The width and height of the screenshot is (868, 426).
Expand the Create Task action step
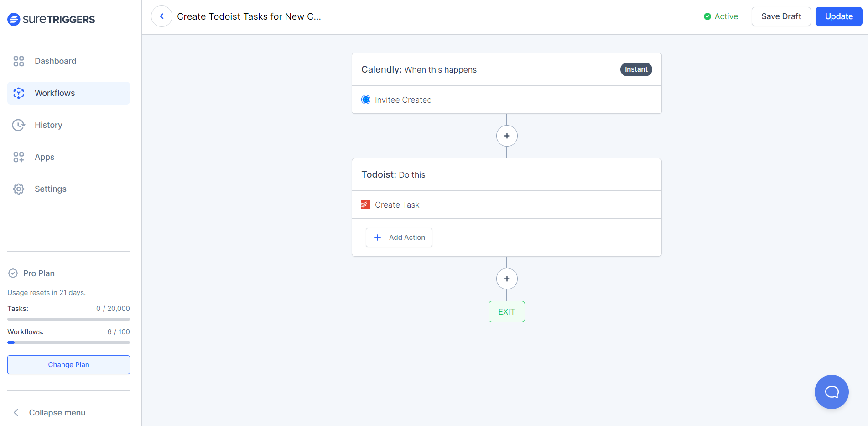(396, 205)
